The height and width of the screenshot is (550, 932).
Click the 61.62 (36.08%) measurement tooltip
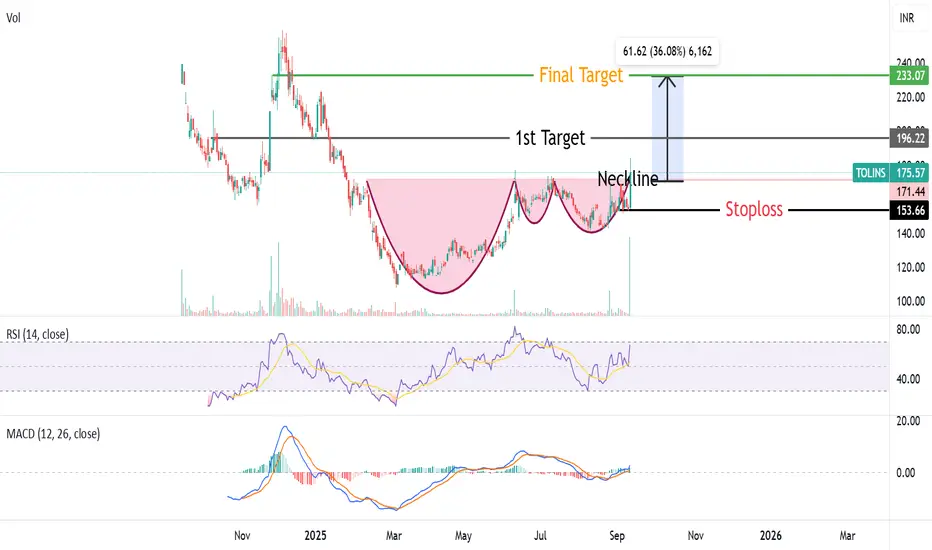(667, 51)
